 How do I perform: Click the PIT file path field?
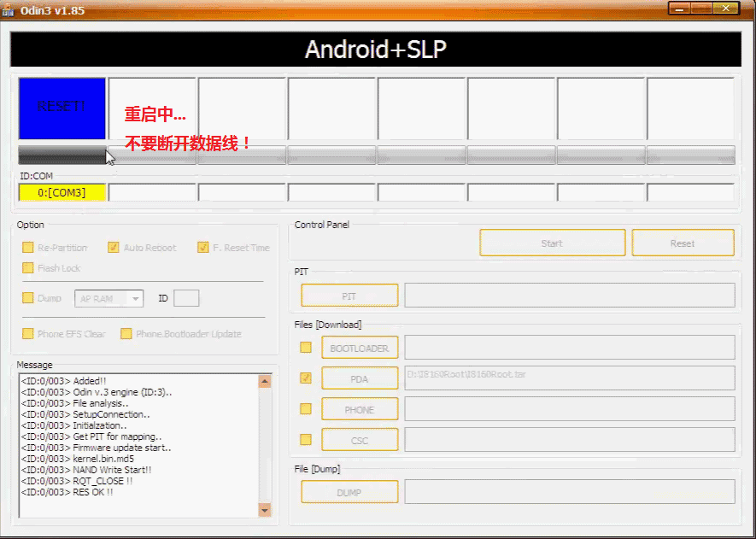[x=570, y=296]
